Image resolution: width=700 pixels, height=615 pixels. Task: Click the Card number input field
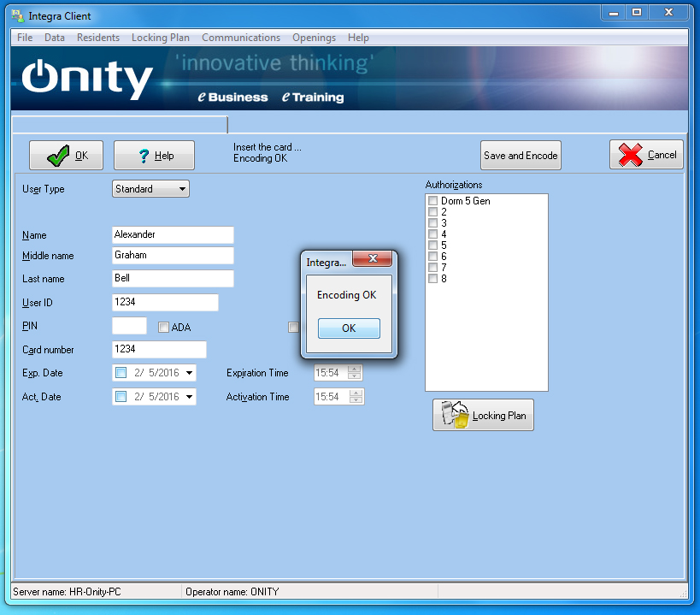pos(159,349)
